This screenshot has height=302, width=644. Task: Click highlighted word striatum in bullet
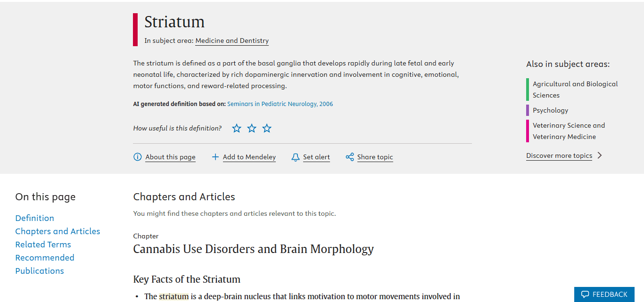[x=173, y=296]
